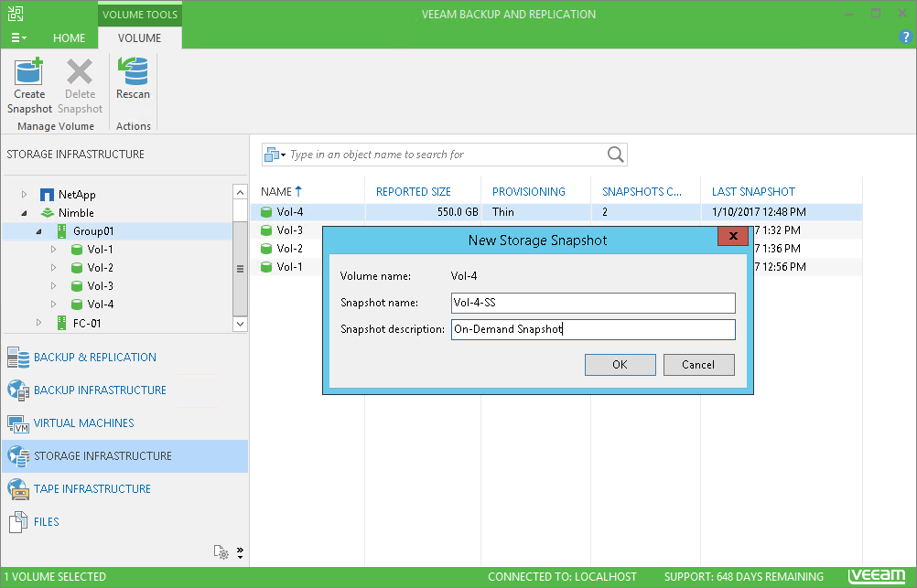Open the main application menu

(x=18, y=37)
